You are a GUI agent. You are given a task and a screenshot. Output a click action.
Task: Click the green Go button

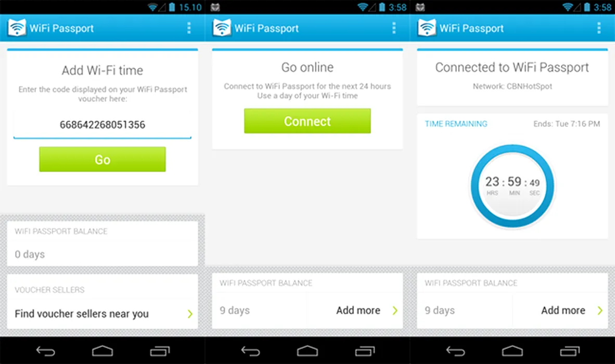pos(102,159)
